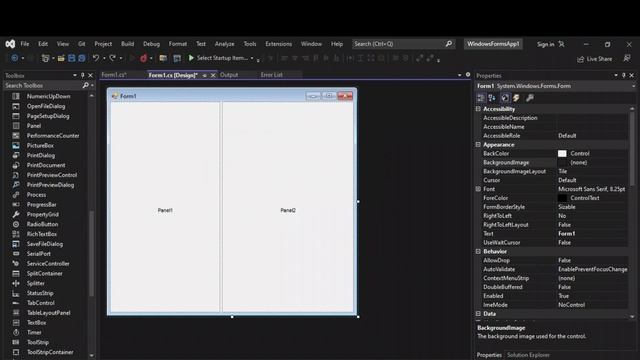This screenshot has width=640, height=360.
Task: Click the ForeColor black color swatch
Action: (562, 198)
